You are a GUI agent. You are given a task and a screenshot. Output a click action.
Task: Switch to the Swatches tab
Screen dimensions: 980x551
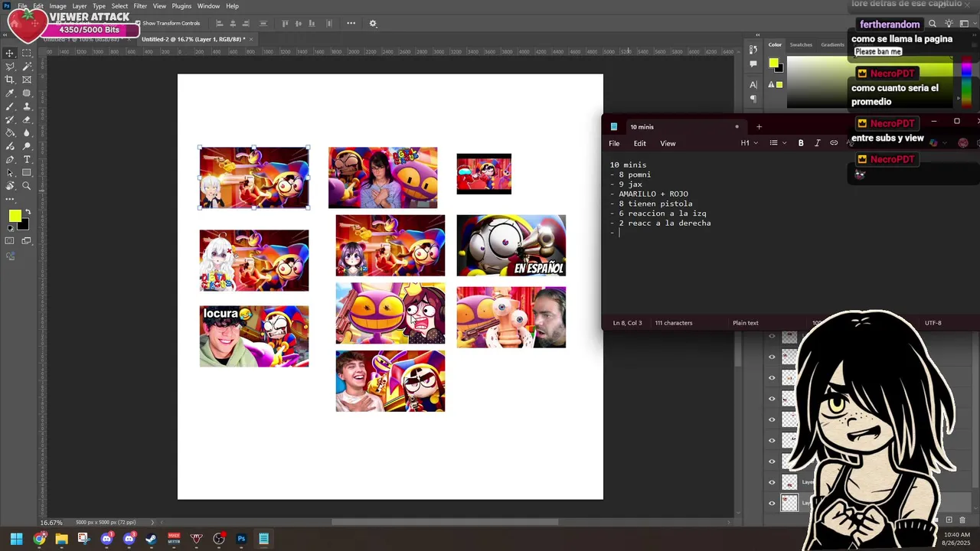point(801,44)
